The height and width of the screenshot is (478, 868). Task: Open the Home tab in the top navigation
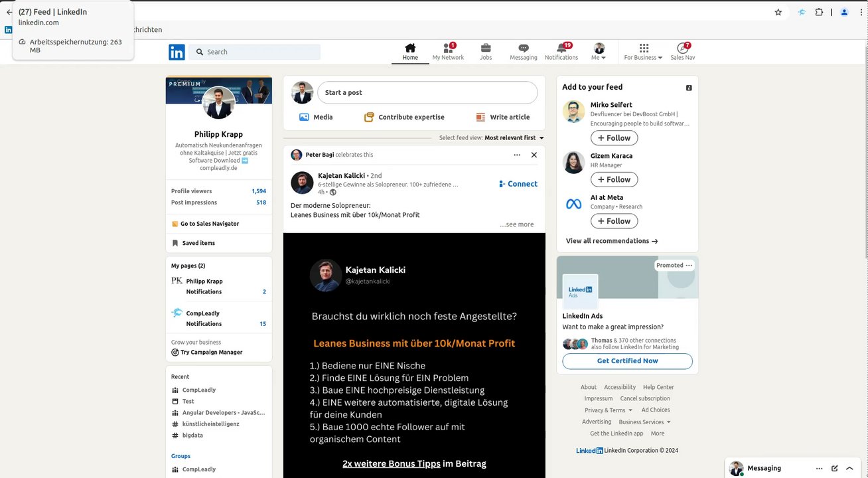coord(410,52)
